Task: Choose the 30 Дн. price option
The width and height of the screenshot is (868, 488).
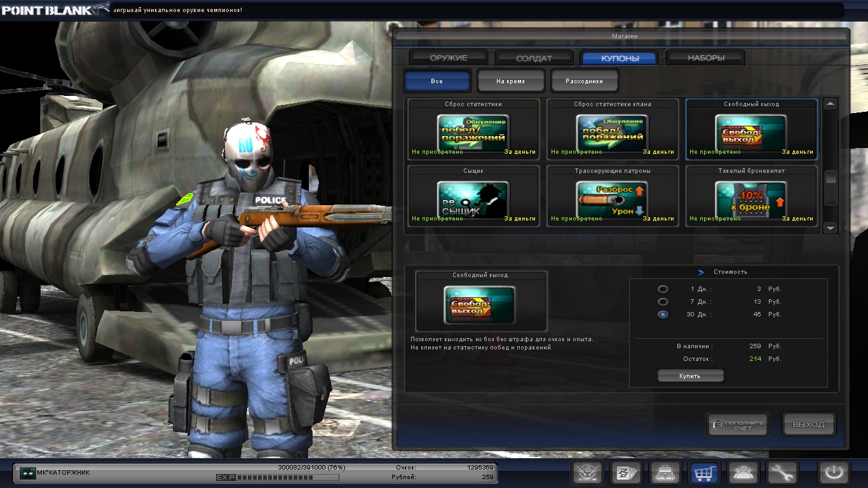Action: 663,315
